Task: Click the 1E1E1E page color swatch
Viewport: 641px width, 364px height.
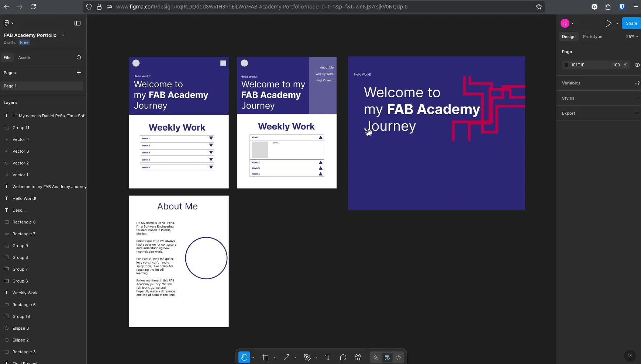Action: [x=567, y=65]
